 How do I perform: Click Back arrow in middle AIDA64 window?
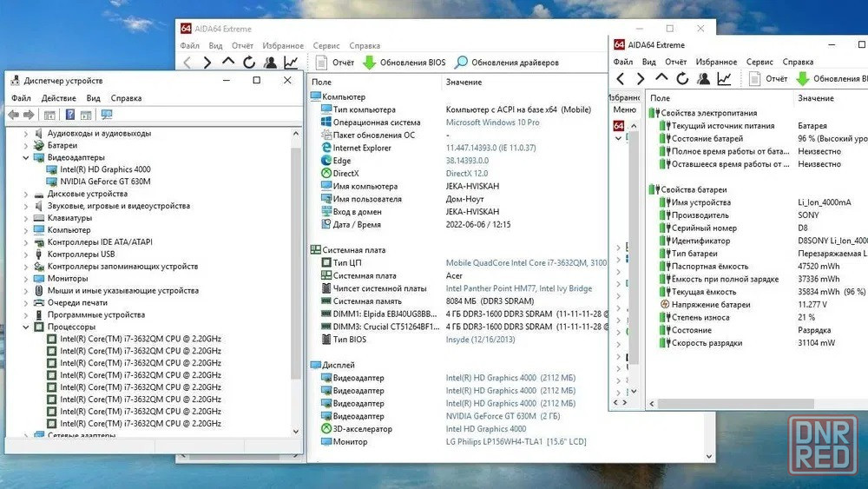click(x=187, y=63)
